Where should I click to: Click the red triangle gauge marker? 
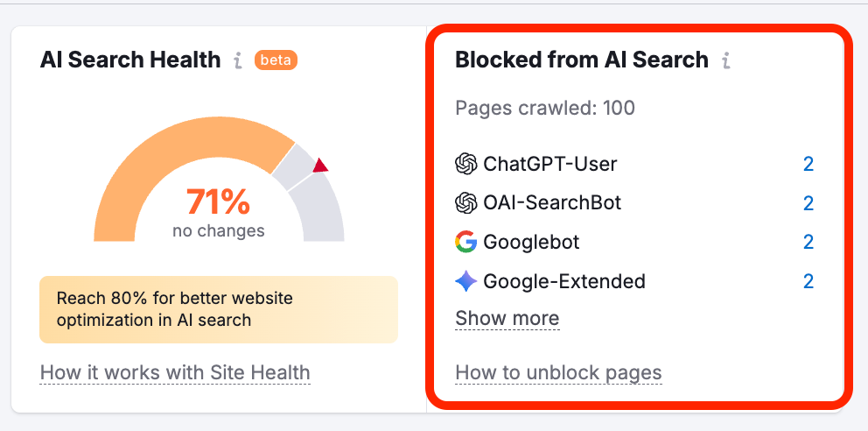coord(321,166)
